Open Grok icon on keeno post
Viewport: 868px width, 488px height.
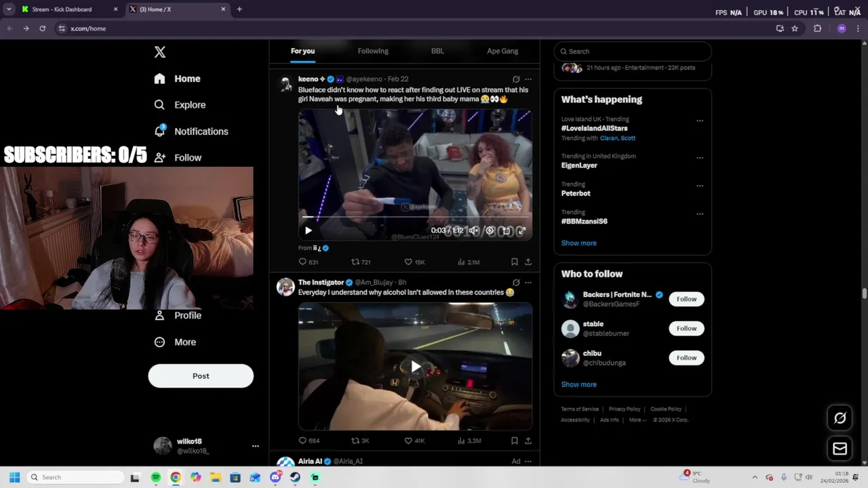coord(516,79)
